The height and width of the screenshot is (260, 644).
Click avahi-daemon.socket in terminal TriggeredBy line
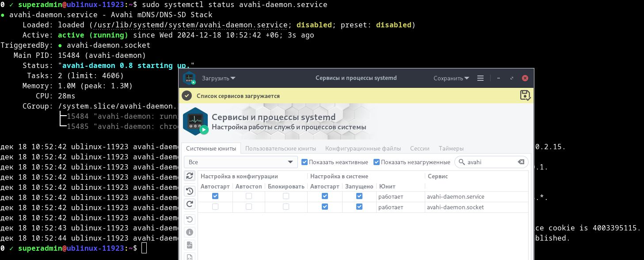(x=108, y=45)
